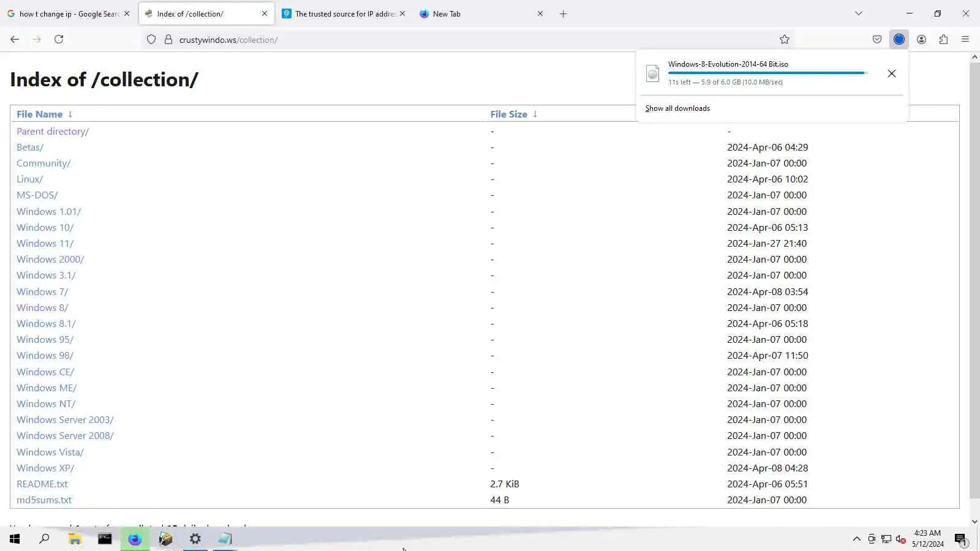980x551 pixels.
Task: Click Show all downloads
Action: click(677, 108)
